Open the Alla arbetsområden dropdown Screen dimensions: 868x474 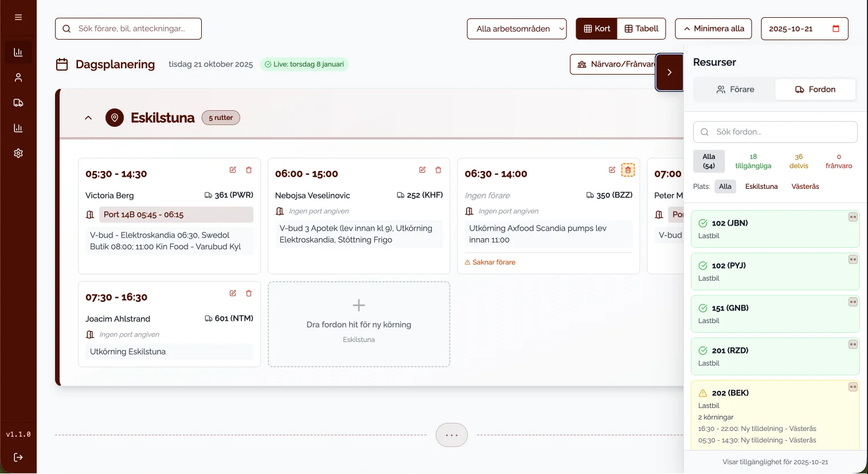(517, 29)
